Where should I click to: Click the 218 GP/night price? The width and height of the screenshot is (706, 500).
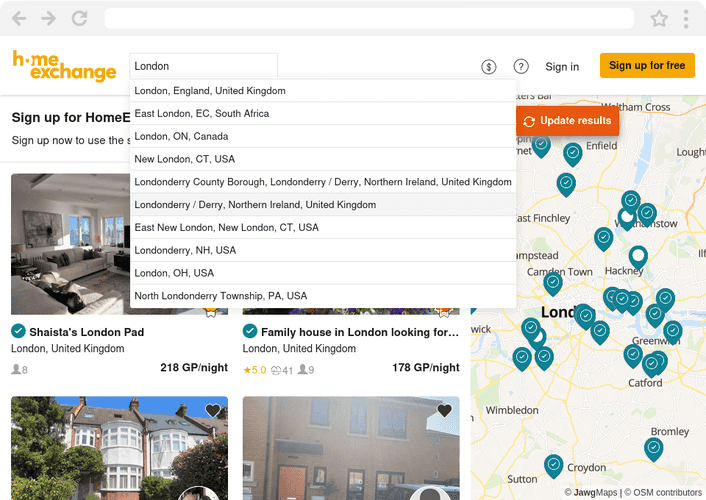pos(194,368)
